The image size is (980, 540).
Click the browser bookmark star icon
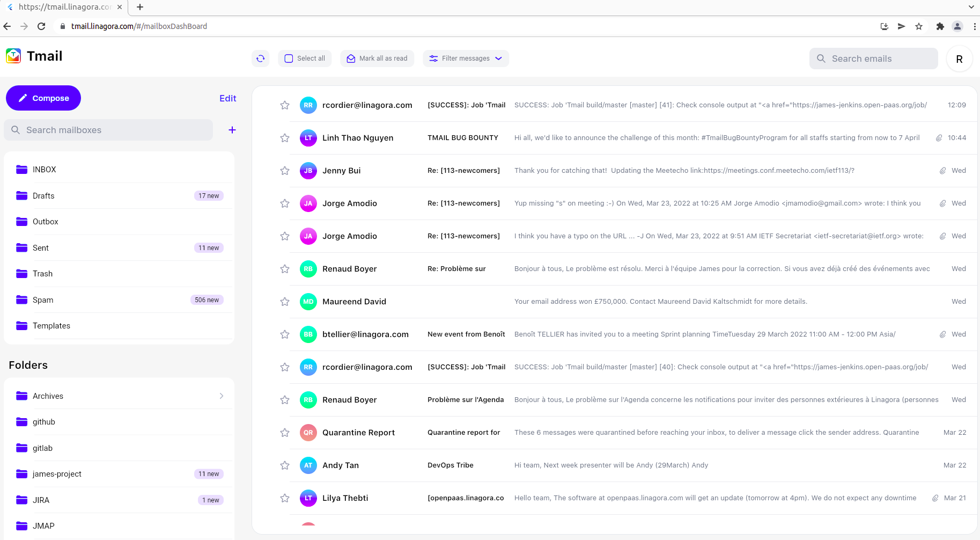[x=919, y=26]
